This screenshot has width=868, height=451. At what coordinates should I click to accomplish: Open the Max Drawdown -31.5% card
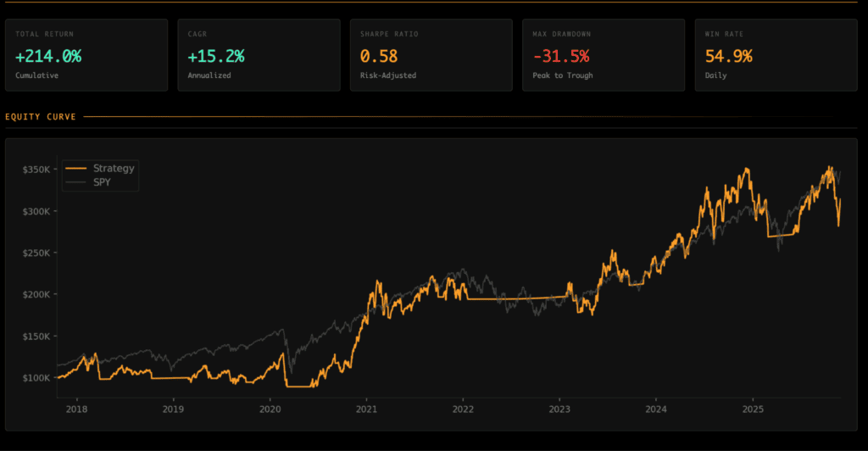point(603,55)
